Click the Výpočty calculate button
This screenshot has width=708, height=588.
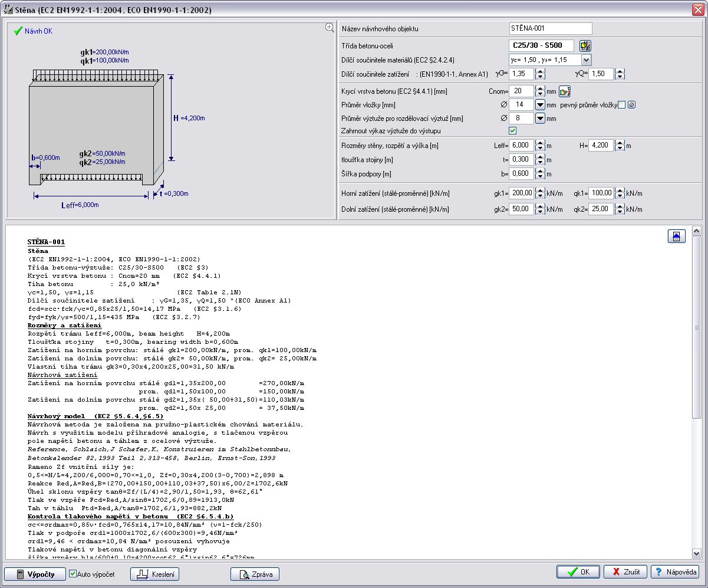pyautogui.click(x=35, y=574)
